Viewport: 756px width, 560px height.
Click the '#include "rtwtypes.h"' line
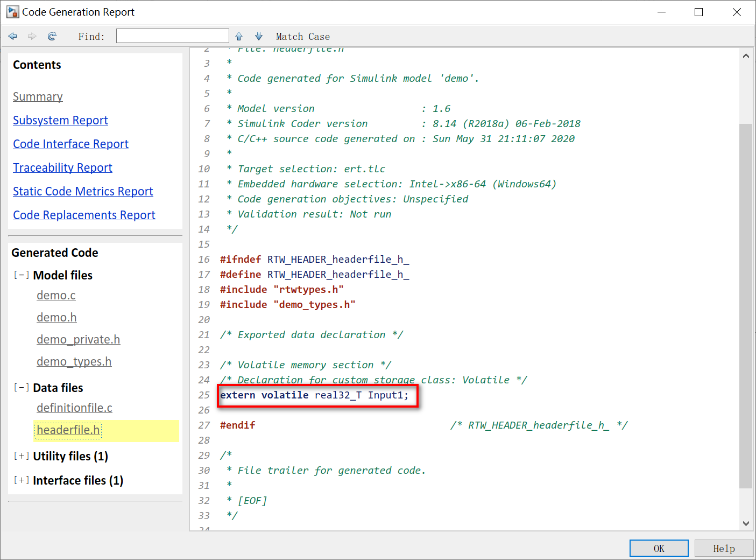[x=281, y=290]
